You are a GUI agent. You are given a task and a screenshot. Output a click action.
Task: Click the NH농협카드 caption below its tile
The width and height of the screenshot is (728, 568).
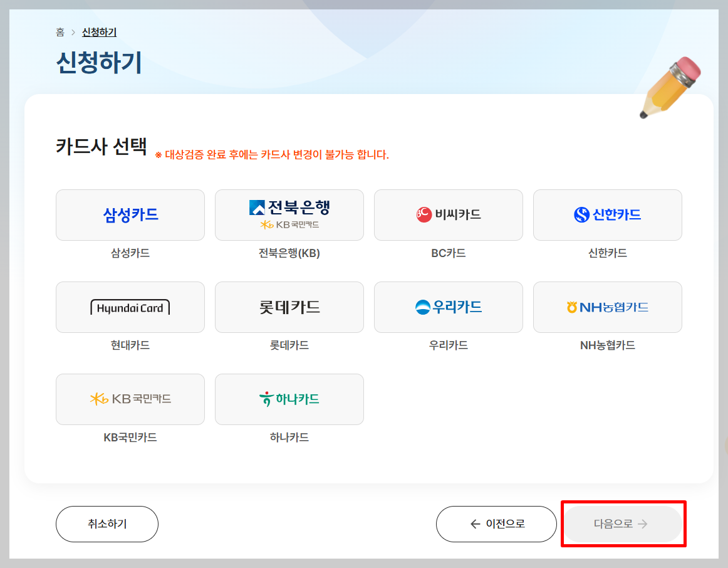coord(607,345)
